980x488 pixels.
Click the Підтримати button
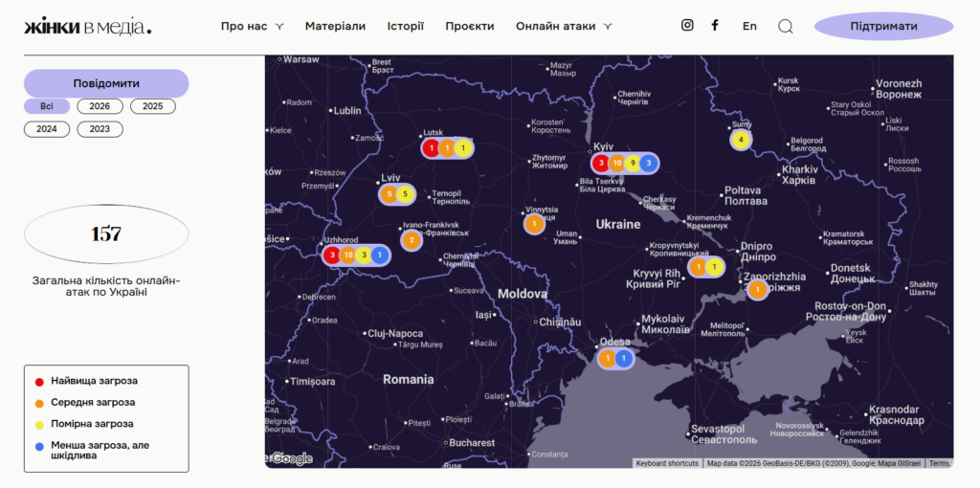point(883,26)
